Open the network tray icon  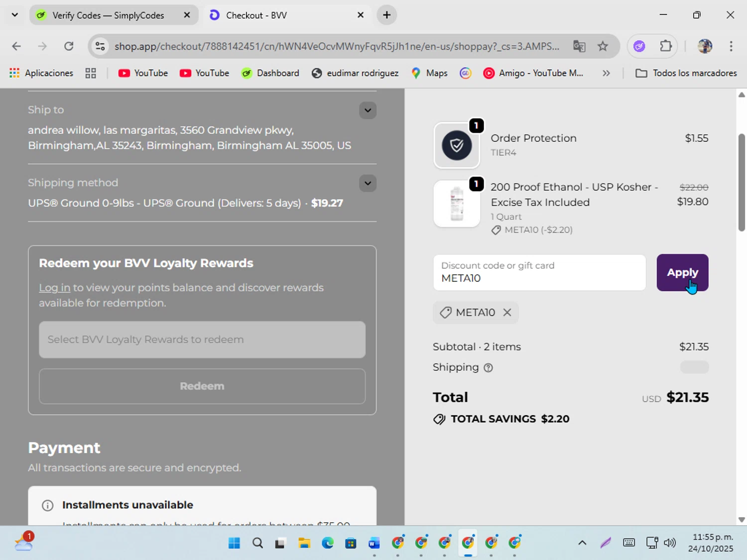click(x=652, y=543)
